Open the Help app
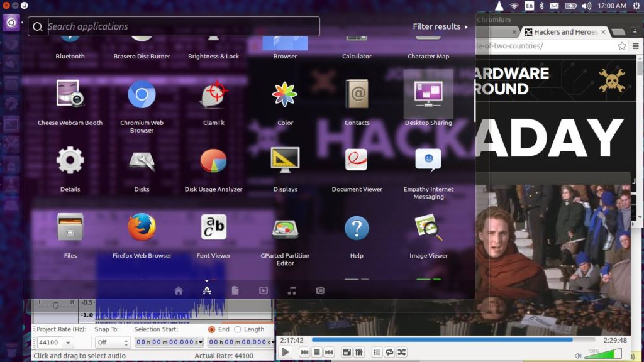 pyautogui.click(x=357, y=228)
